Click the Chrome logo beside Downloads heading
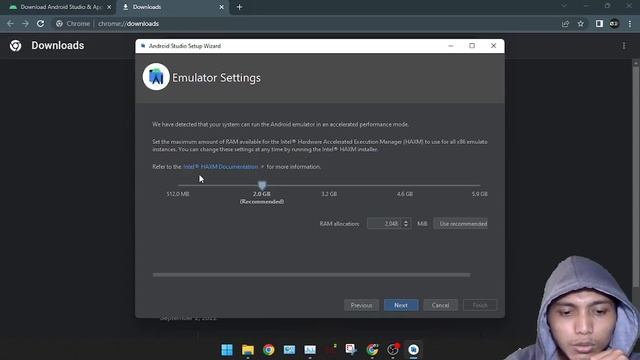This screenshot has height=360, width=640. click(x=16, y=45)
